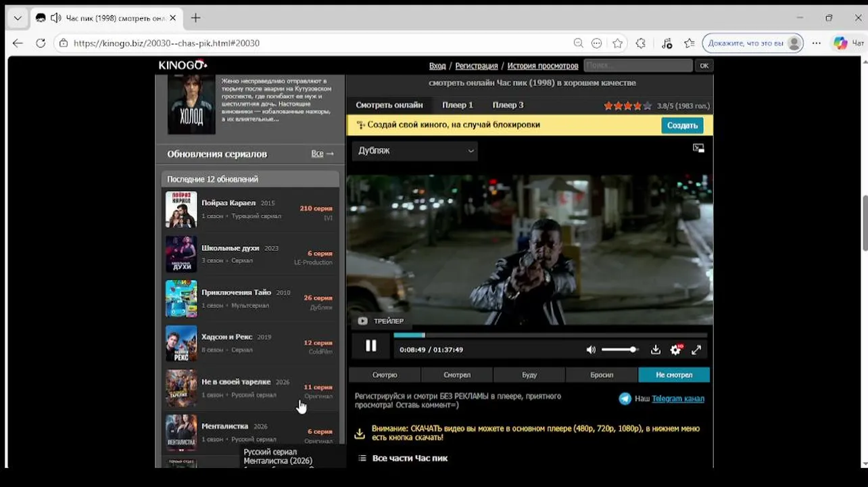Add page to favorites with star icon
868x487 pixels.
tap(617, 43)
